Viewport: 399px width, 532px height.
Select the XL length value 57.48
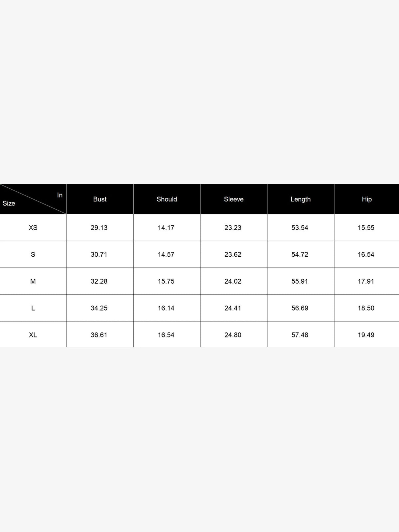(x=300, y=335)
